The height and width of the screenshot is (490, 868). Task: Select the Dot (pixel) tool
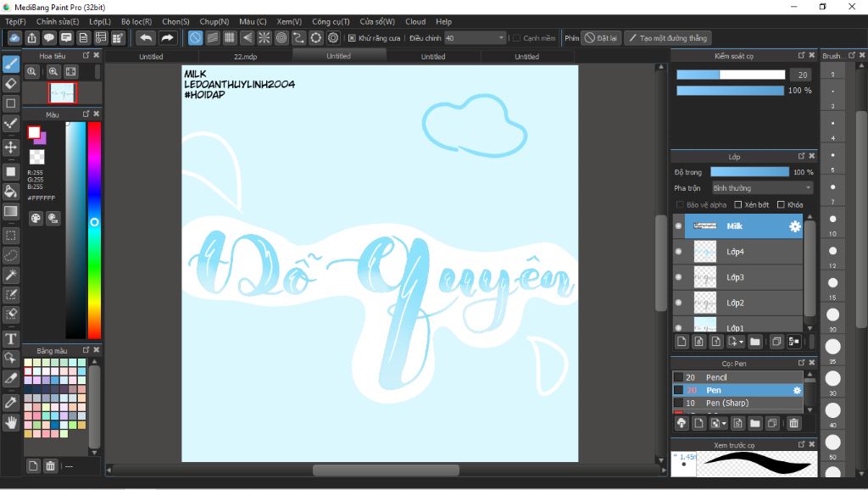point(10,123)
